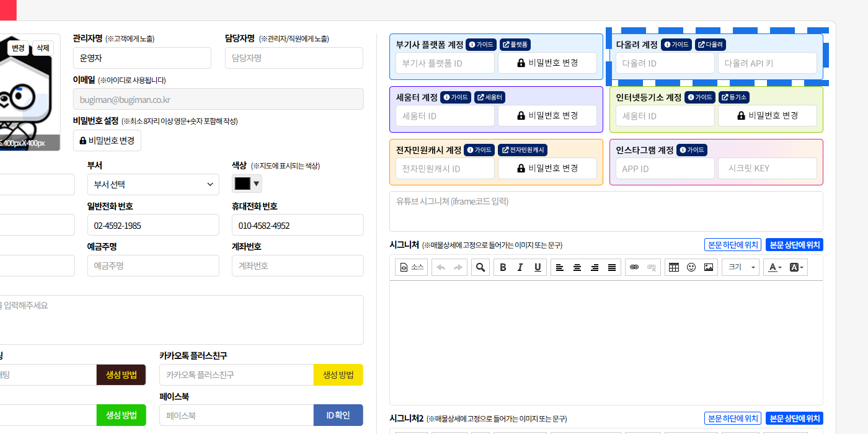The image size is (868, 434).
Task: Open the black map color swatch
Action: coord(247,184)
